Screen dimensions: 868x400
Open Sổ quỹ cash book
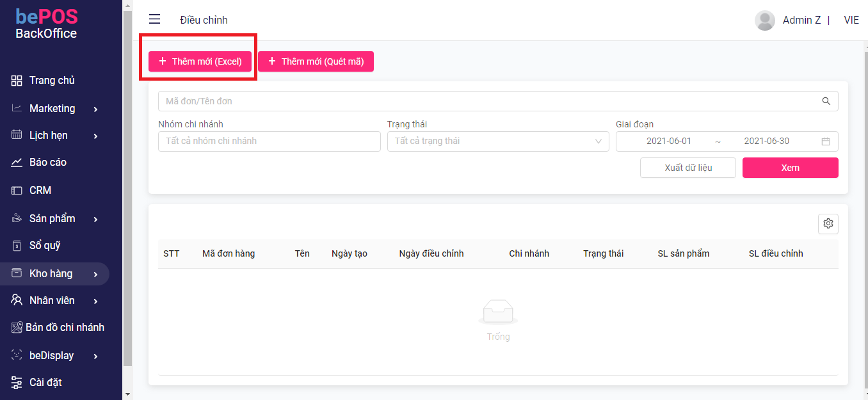44,246
